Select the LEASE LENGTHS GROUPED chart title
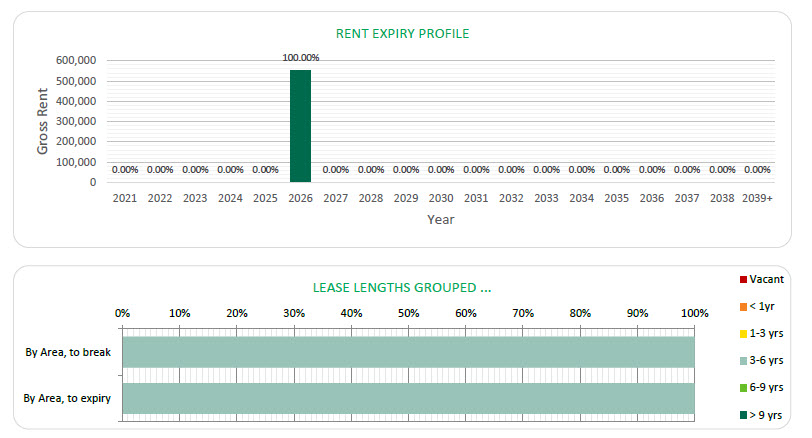 click(x=402, y=287)
